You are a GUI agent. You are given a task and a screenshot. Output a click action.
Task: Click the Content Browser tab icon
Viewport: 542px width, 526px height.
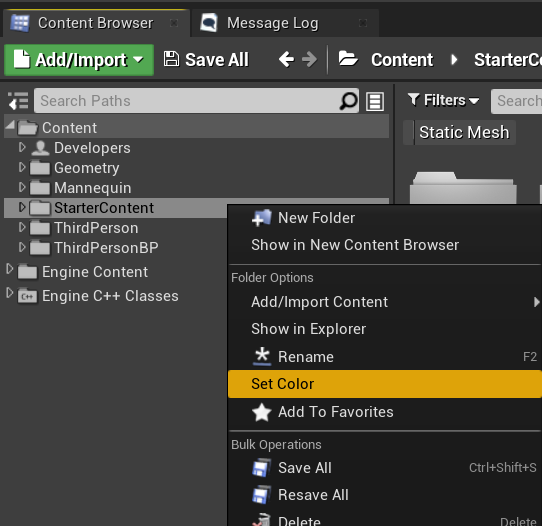(x=20, y=23)
